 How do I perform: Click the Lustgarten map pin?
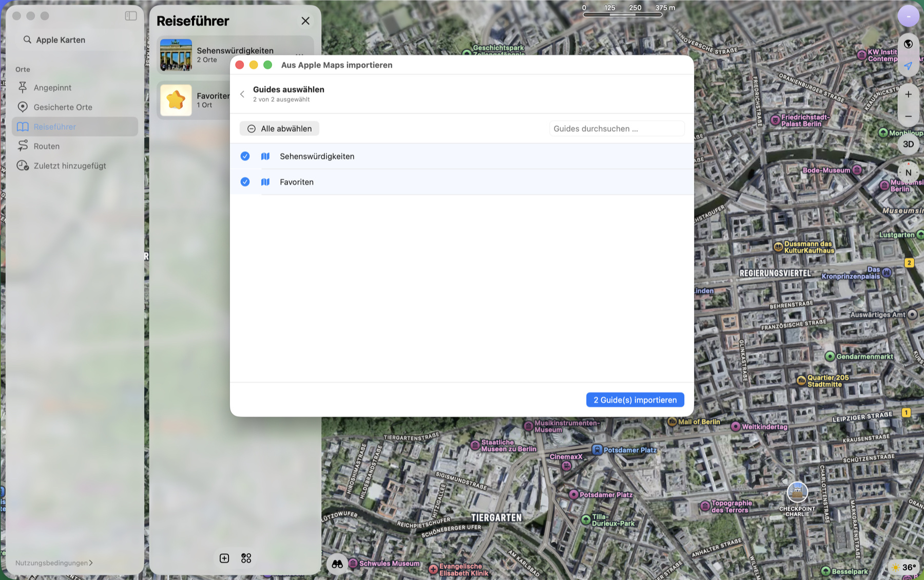click(x=920, y=235)
